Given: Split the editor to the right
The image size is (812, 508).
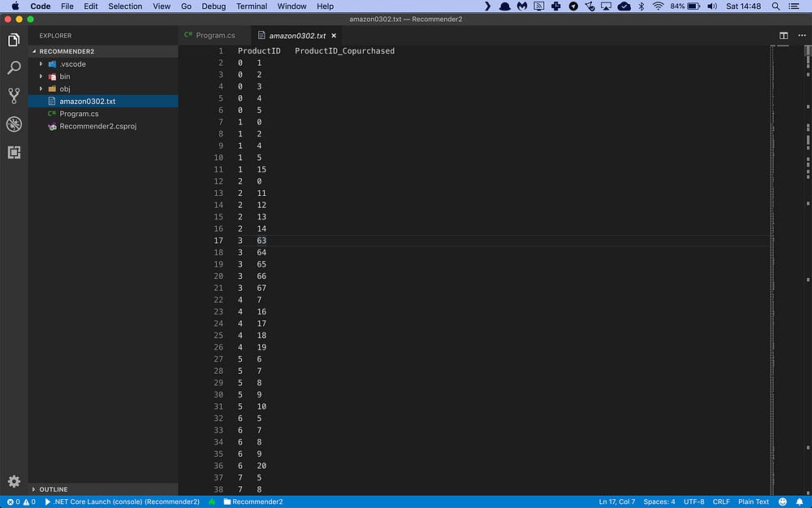Looking at the screenshot, I should click(784, 35).
